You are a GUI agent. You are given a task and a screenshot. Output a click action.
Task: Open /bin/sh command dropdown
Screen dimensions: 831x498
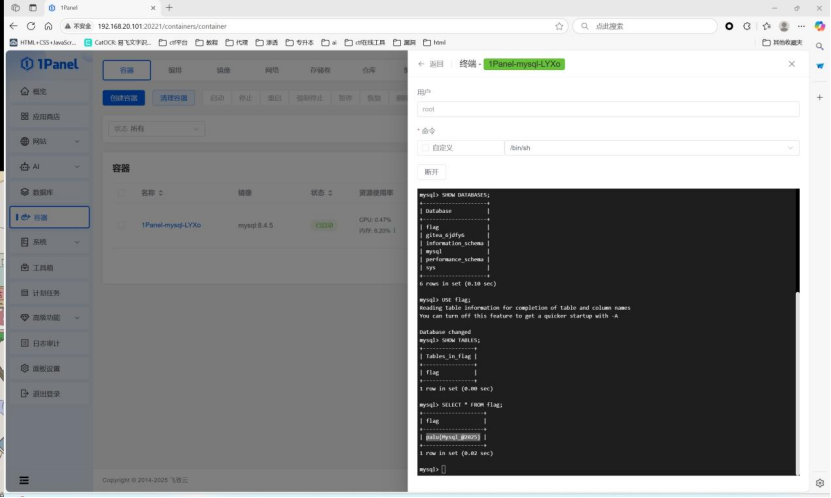(652, 148)
